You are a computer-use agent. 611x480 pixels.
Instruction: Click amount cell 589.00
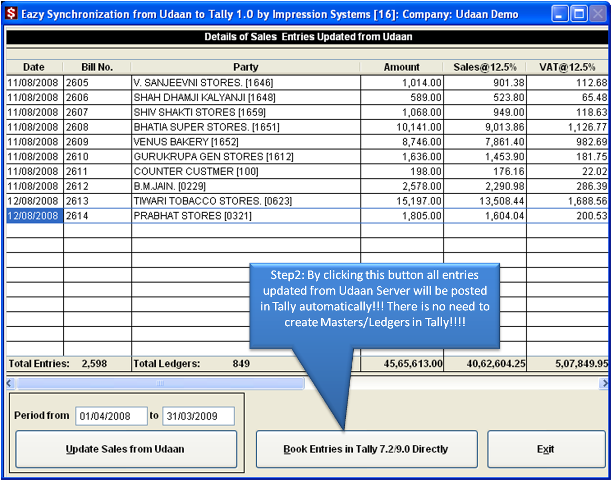tap(402, 97)
